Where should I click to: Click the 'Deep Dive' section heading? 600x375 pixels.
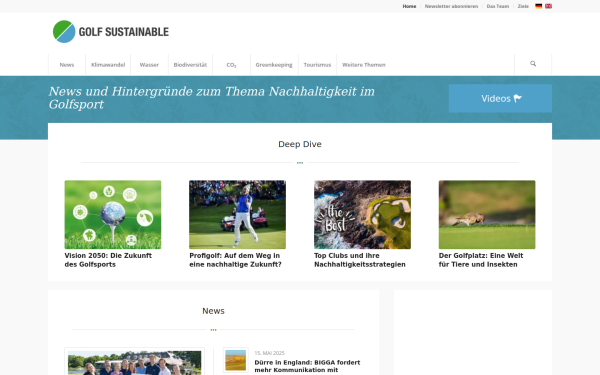tap(300, 144)
